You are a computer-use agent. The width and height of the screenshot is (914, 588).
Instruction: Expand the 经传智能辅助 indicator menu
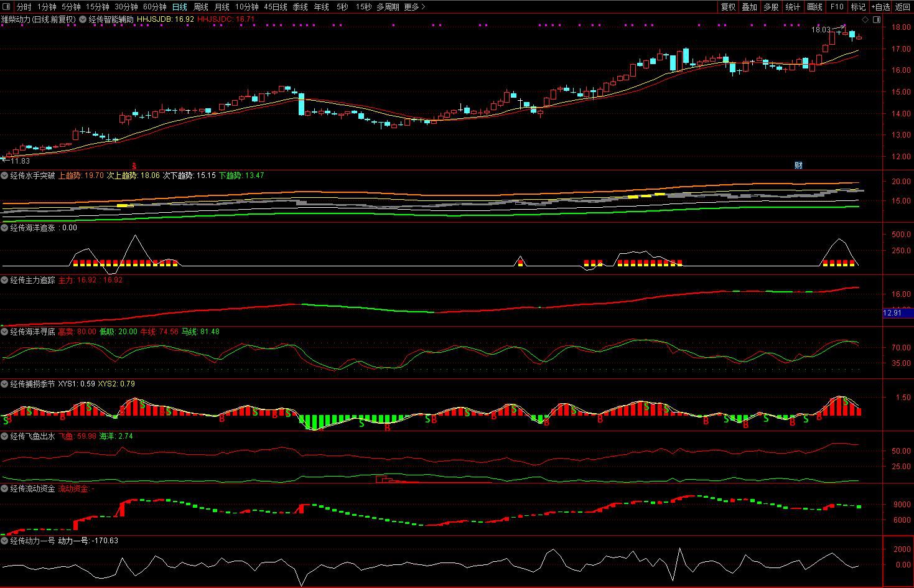pyautogui.click(x=83, y=19)
